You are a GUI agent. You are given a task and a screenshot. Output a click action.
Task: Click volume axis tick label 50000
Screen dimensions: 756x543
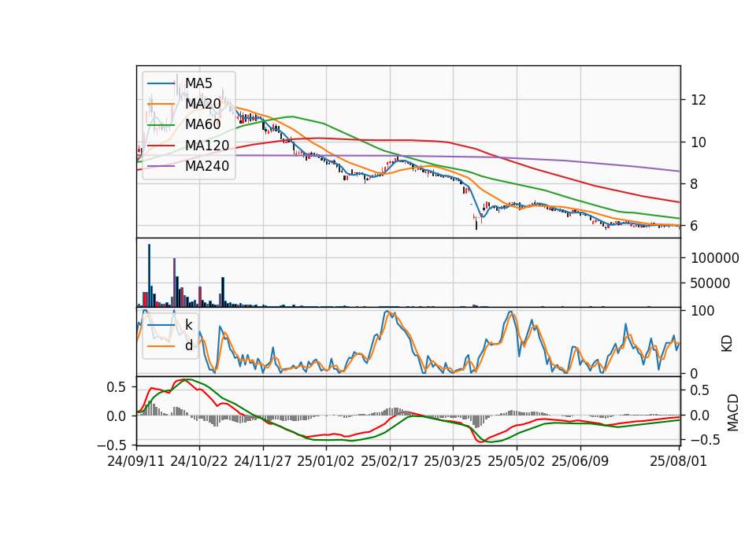coord(710,283)
